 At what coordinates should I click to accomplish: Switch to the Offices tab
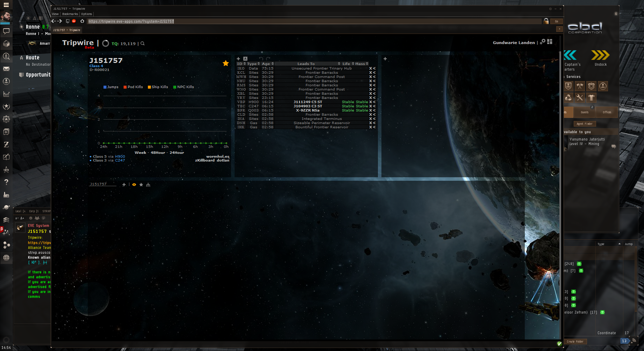tap(607, 112)
